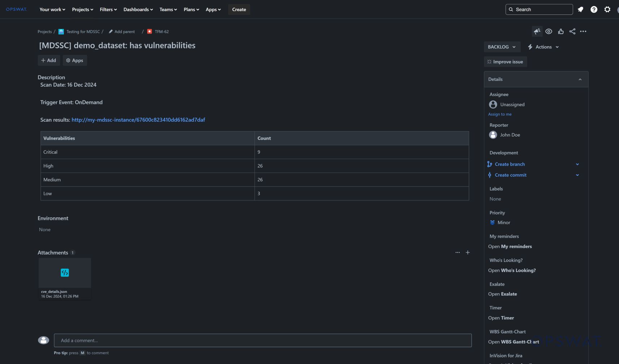
Task: Collapse the Details panel
Action: click(x=580, y=79)
